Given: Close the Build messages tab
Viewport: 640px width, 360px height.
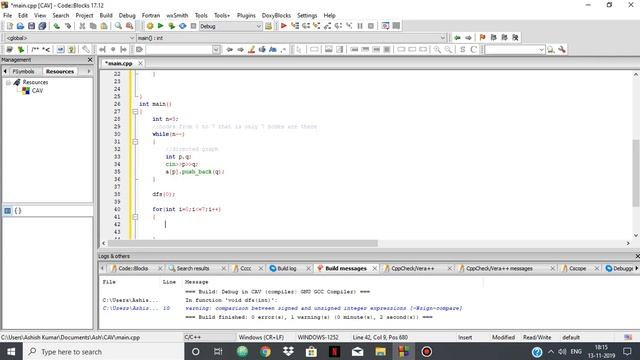Looking at the screenshot, I should 374,268.
